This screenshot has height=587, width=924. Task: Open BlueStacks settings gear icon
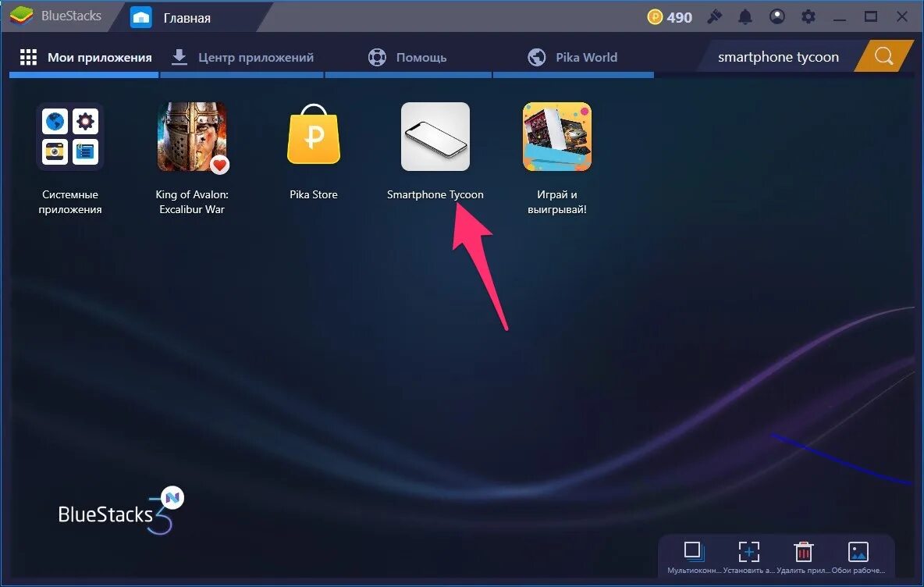[808, 16]
